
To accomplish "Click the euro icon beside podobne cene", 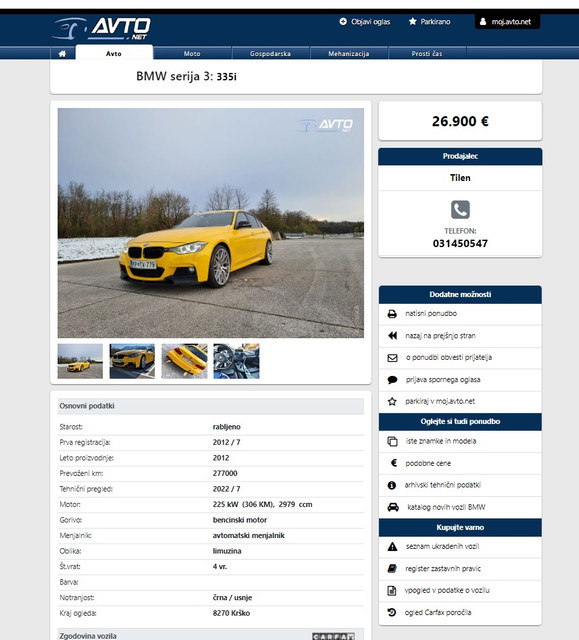I will (394, 463).
